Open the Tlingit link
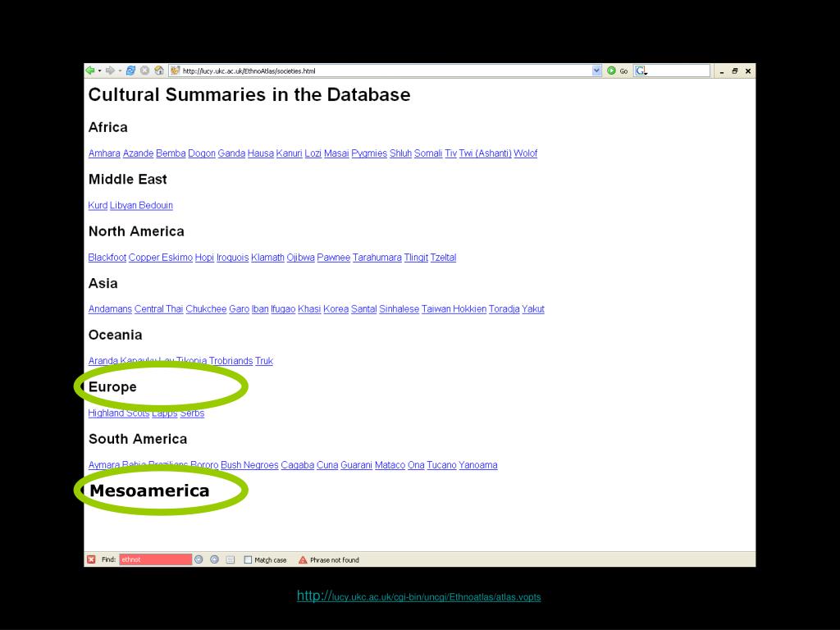Viewport: 840px width, 630px height. tap(416, 257)
